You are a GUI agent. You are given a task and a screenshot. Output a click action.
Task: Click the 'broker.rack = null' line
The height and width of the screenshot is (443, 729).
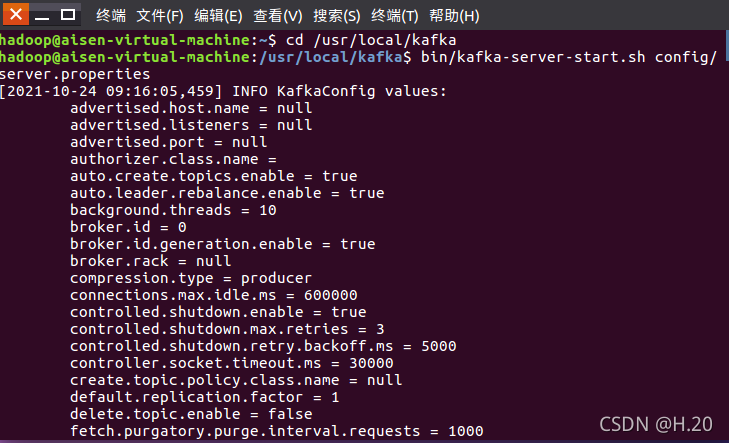click(151, 261)
